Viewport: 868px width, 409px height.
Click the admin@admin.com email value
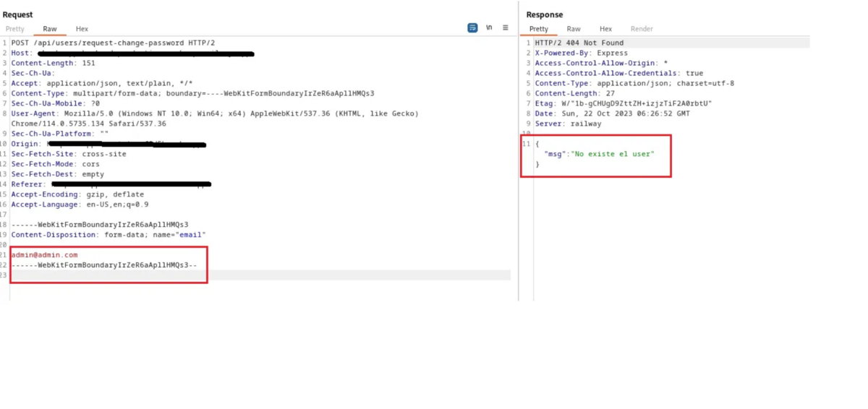pyautogui.click(x=44, y=255)
